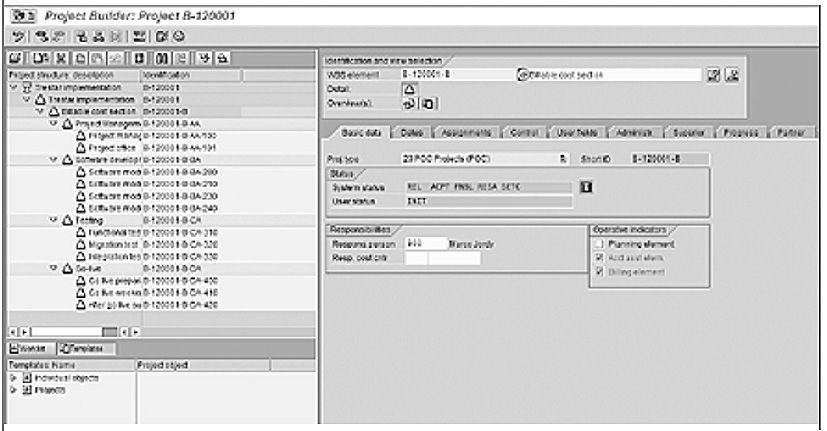This screenshot has width=827, height=431.
Task: Click the first icon next to Overview(s)
Action: 408,102
